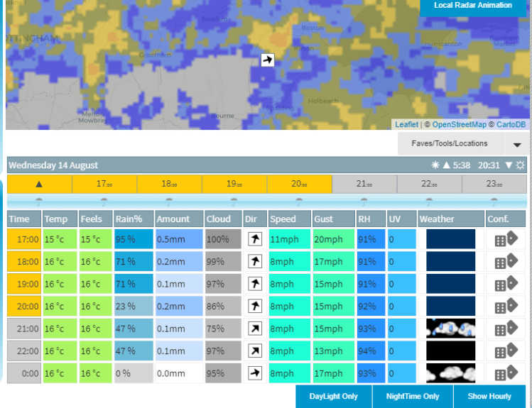Click the Faves/Tools/Locations button
This screenshot has height=408, width=532.
pyautogui.click(x=450, y=143)
